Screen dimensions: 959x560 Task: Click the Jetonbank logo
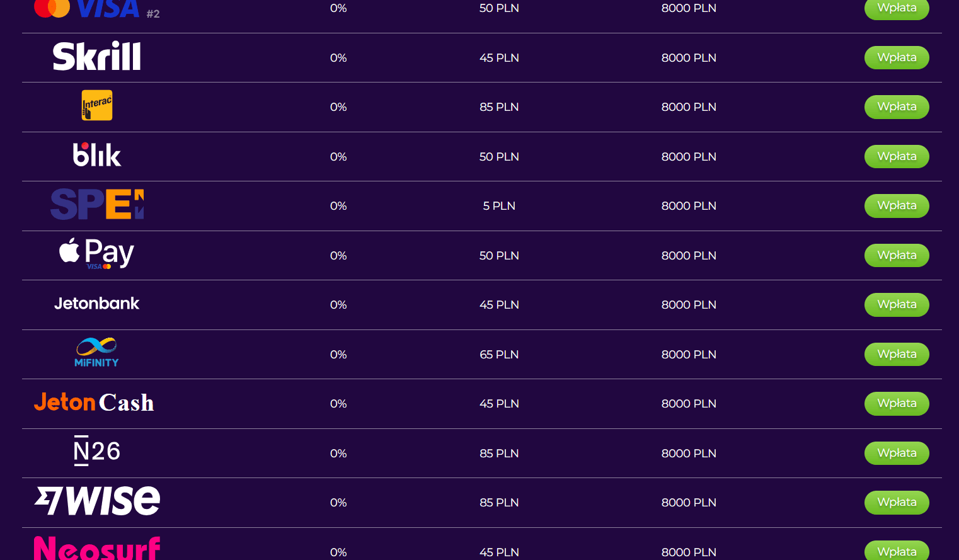click(96, 304)
